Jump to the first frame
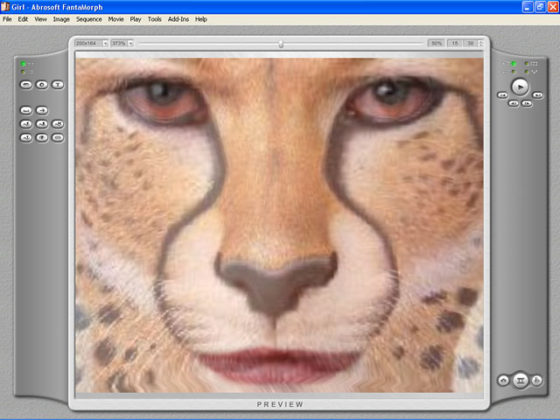Image resolution: width=560 pixels, height=420 pixels. point(502,95)
